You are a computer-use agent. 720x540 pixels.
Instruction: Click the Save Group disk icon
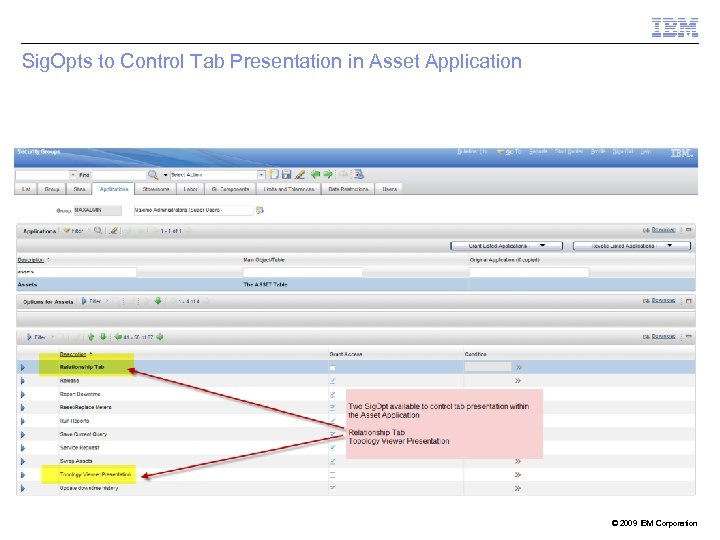coord(287,174)
